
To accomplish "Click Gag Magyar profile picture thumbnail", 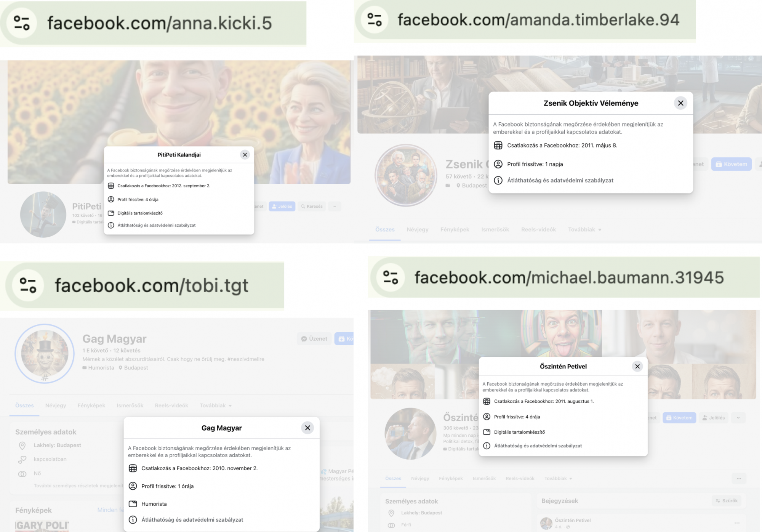I will click(45, 353).
